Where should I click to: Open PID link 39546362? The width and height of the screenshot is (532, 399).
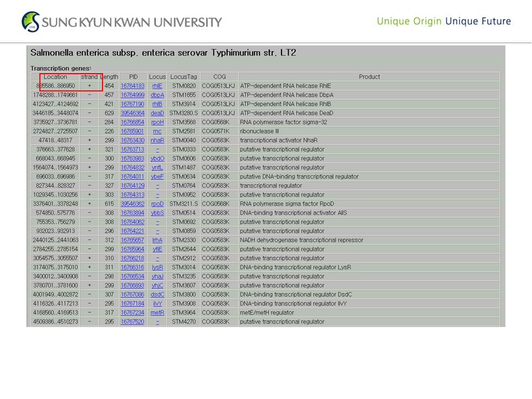[x=132, y=204]
